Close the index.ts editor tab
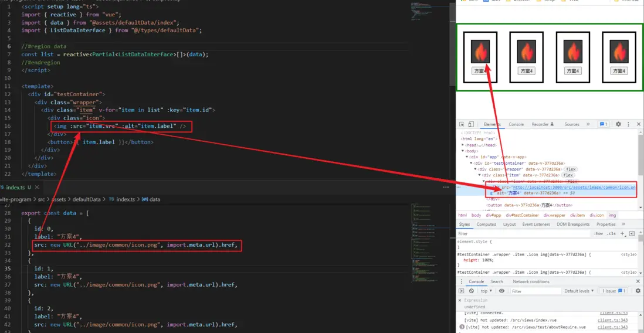 (x=36, y=187)
